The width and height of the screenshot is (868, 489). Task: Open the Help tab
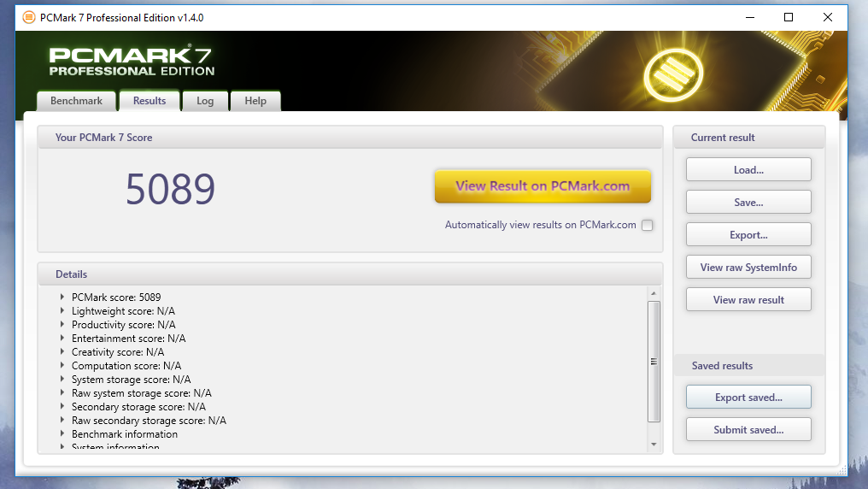tap(255, 101)
